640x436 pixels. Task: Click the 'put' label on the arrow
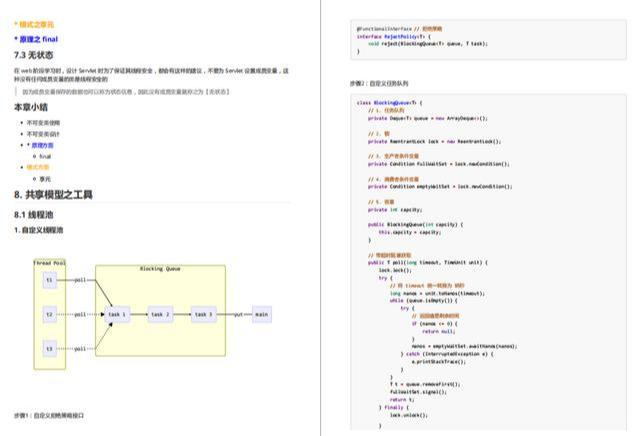pyautogui.click(x=238, y=314)
